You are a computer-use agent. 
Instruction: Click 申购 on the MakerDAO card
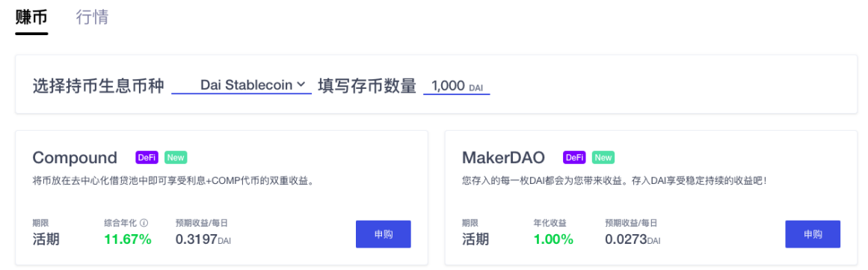813,234
